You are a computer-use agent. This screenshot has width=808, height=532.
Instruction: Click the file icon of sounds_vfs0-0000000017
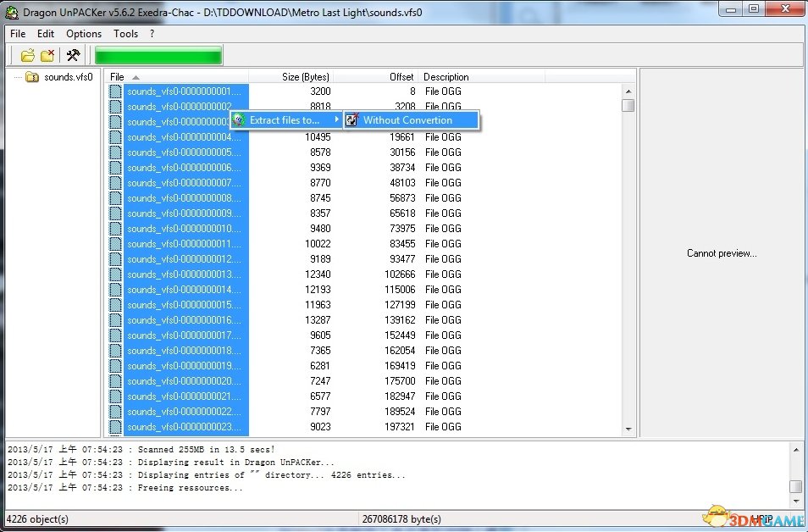[115, 335]
